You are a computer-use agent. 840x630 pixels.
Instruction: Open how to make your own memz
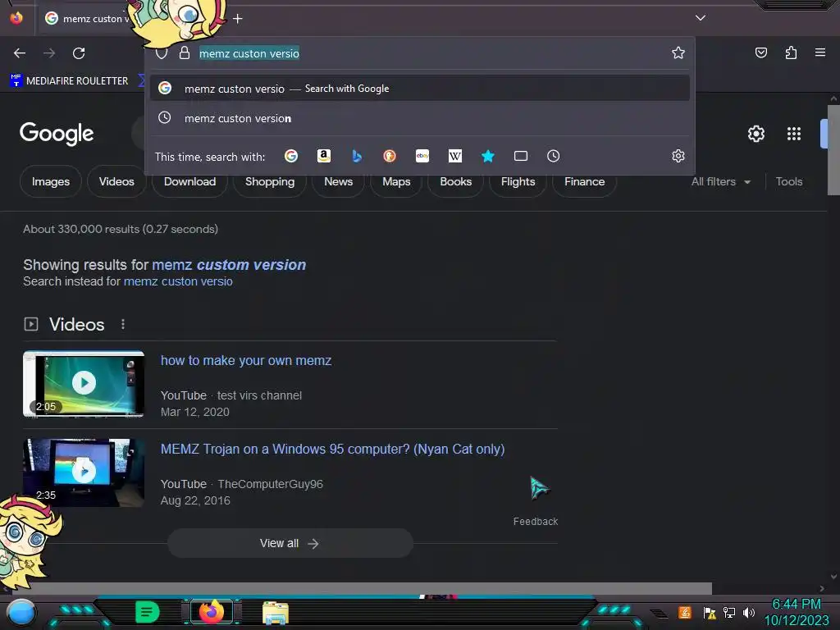(x=246, y=361)
